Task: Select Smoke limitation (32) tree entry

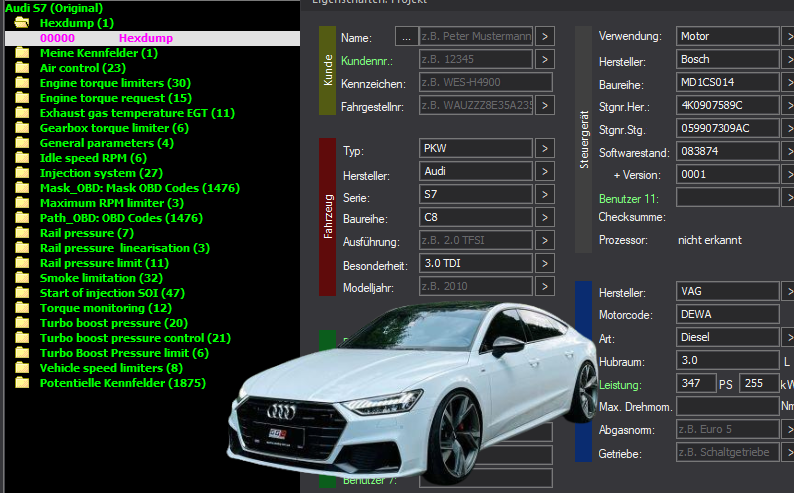Action: [101, 278]
